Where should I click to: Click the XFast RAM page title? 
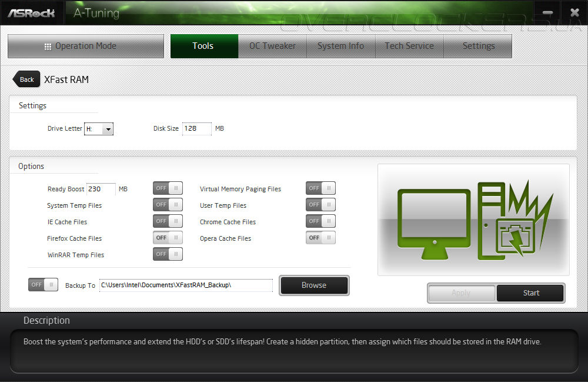[66, 79]
